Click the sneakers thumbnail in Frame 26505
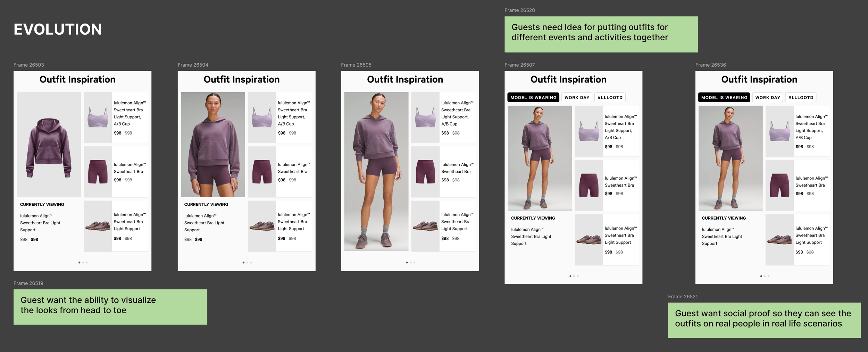The width and height of the screenshot is (868, 352). tap(426, 226)
